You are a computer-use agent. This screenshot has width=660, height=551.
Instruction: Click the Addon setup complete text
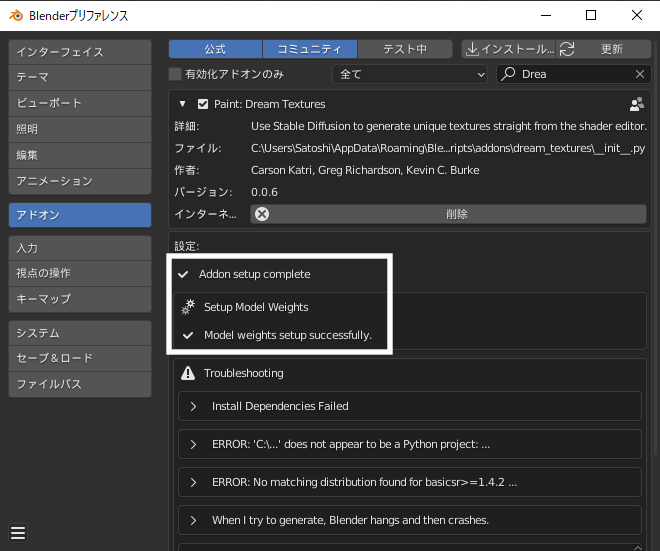255,274
